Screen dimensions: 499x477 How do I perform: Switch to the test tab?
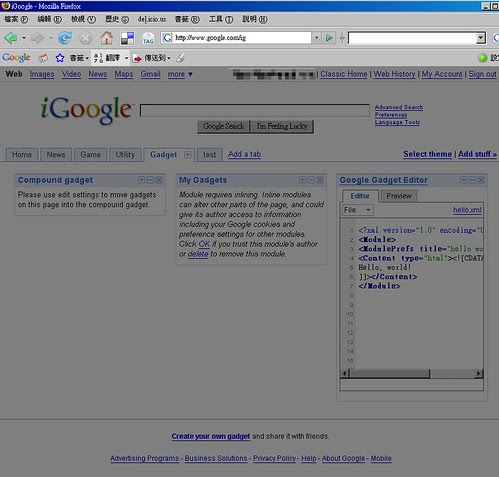209,155
